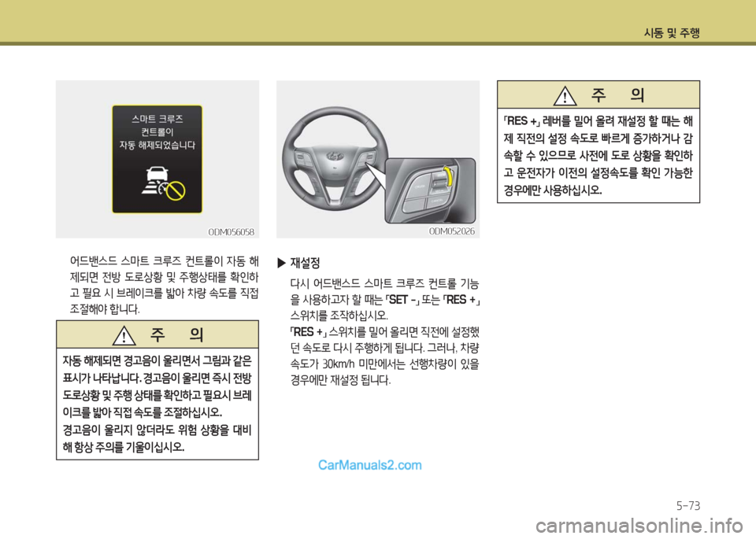This screenshot has width=756, height=539.
Task: Click the carmanualsonline.info footer text
Action: pyautogui.click(x=639, y=526)
